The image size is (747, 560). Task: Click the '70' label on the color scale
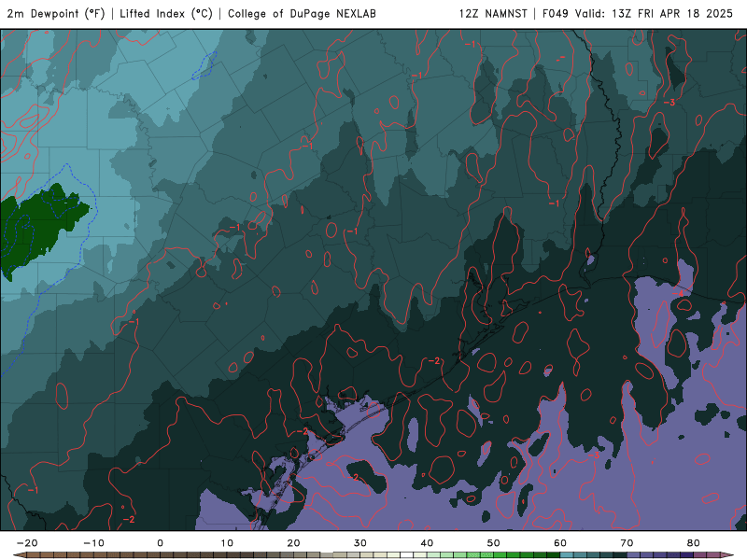pos(627,543)
